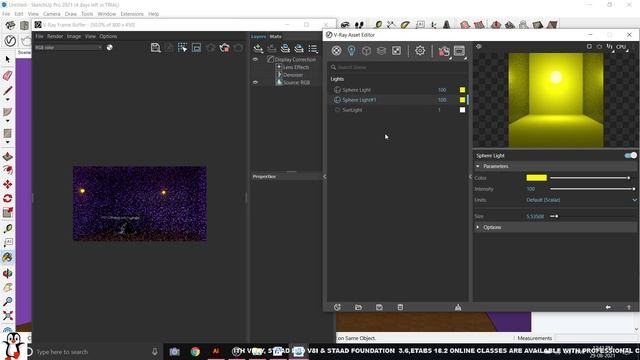Click the add asset icon in Asset Editor footer

point(337,307)
